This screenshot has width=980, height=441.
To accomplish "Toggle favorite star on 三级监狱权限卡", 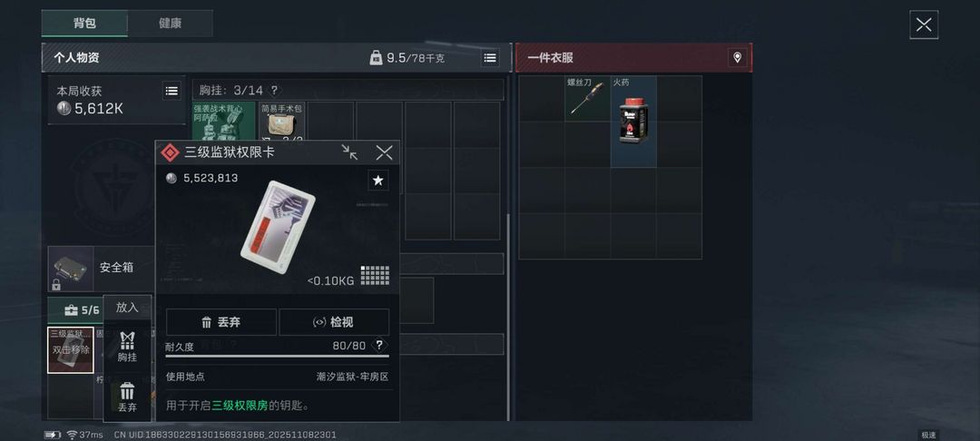I will [x=378, y=181].
